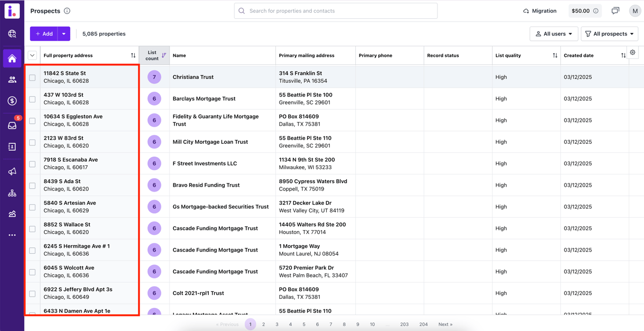Image resolution: width=644 pixels, height=331 pixels.
Task: Click the Add button
Action: point(44,34)
